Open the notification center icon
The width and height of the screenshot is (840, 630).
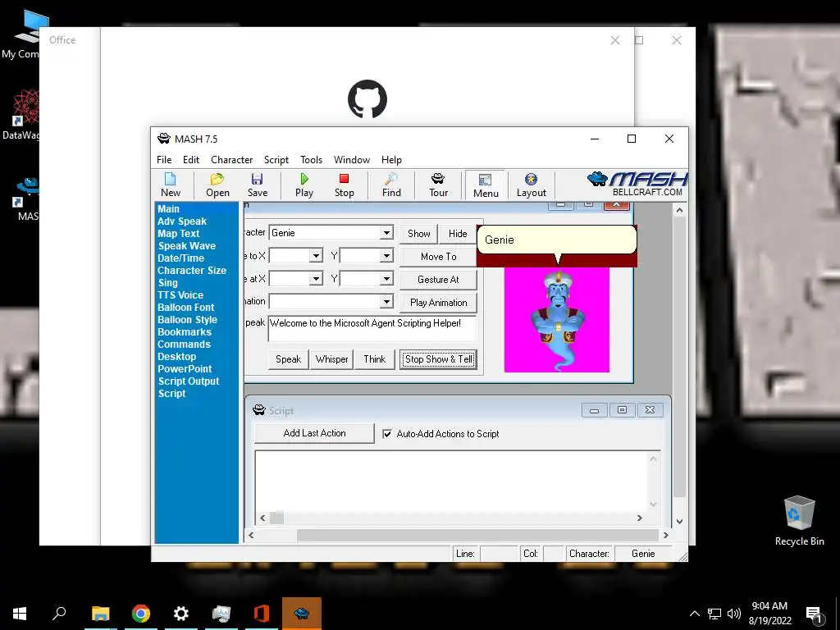tap(815, 614)
